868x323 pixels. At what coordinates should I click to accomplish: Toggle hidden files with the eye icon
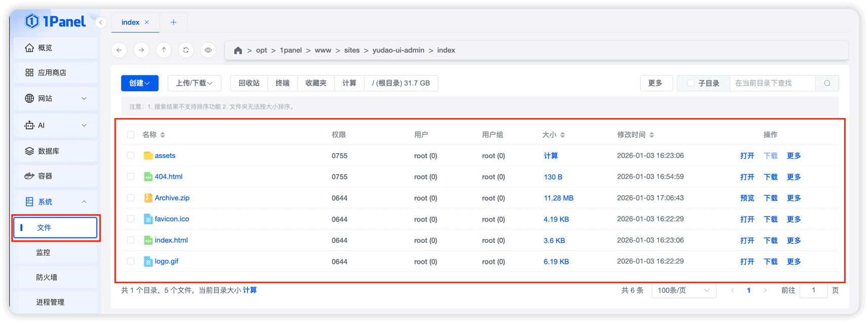[x=208, y=50]
